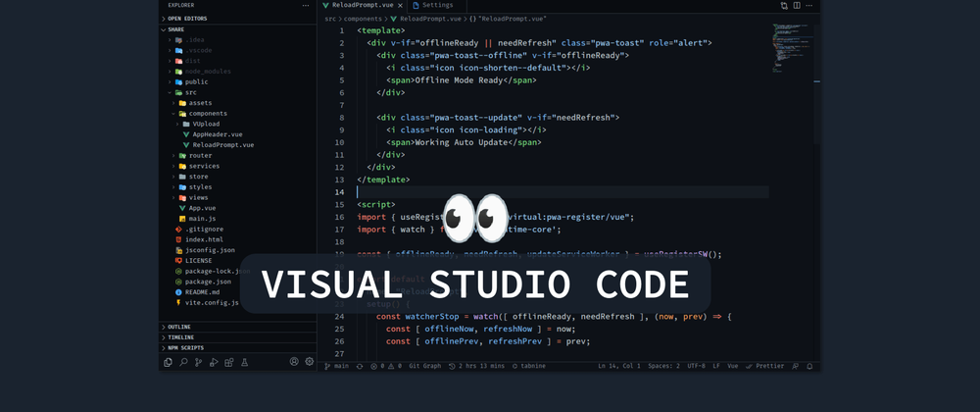
Task: Open the Manage gear icon
Action: 310,362
